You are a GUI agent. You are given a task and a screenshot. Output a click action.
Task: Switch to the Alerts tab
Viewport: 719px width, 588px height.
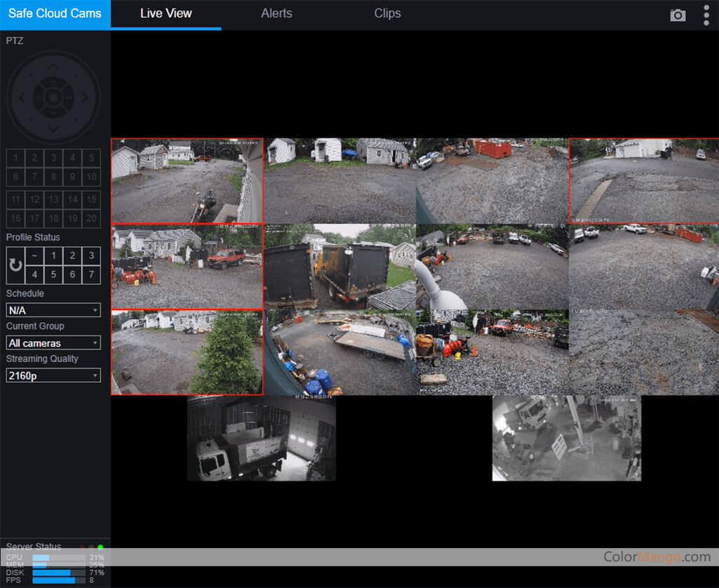276,13
